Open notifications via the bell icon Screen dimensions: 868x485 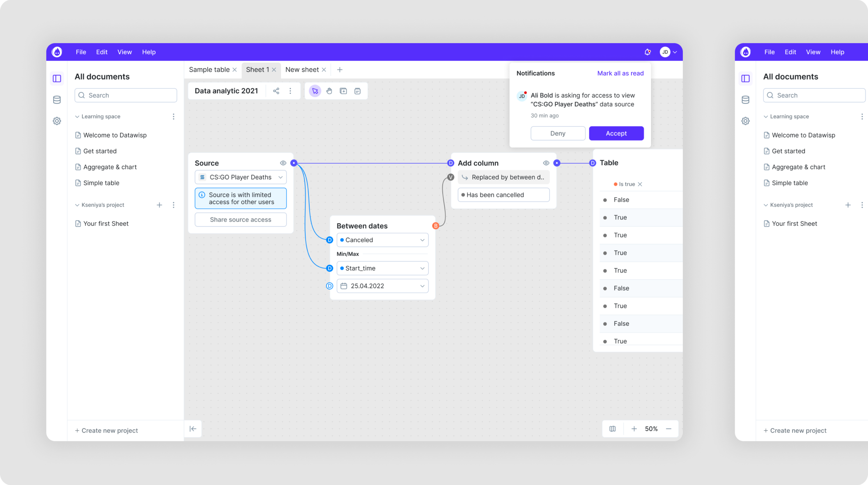(x=648, y=52)
